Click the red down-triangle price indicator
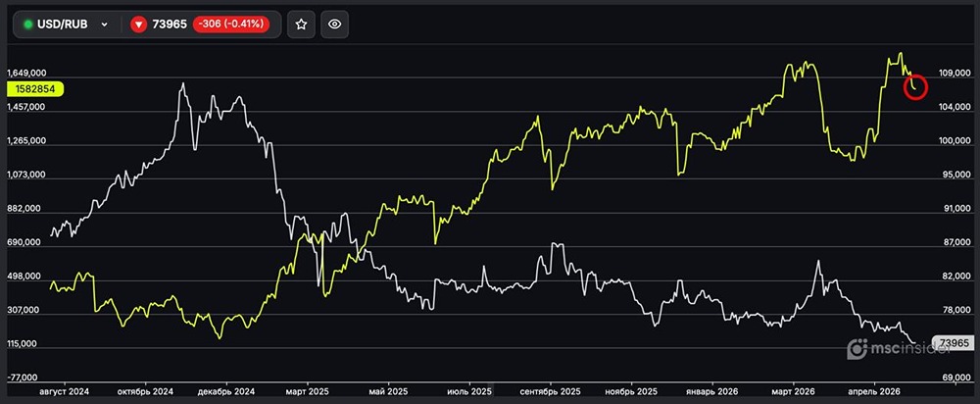The width and height of the screenshot is (980, 404). tap(138, 25)
